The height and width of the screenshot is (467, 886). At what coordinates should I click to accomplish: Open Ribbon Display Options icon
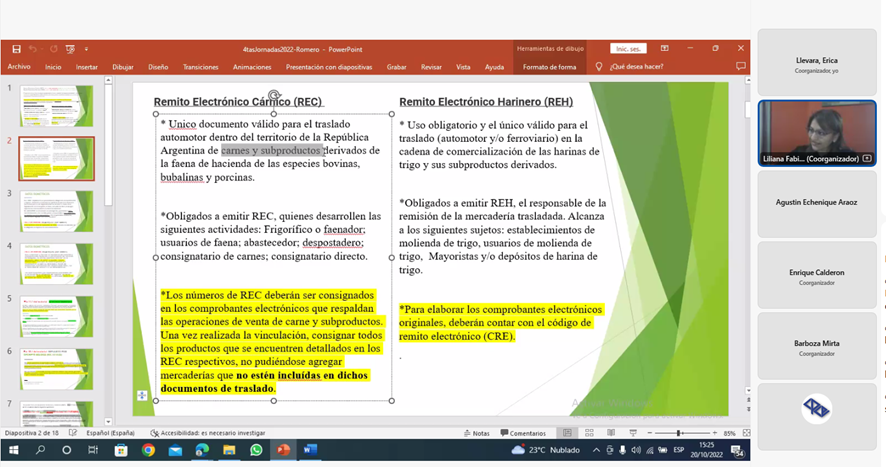664,49
